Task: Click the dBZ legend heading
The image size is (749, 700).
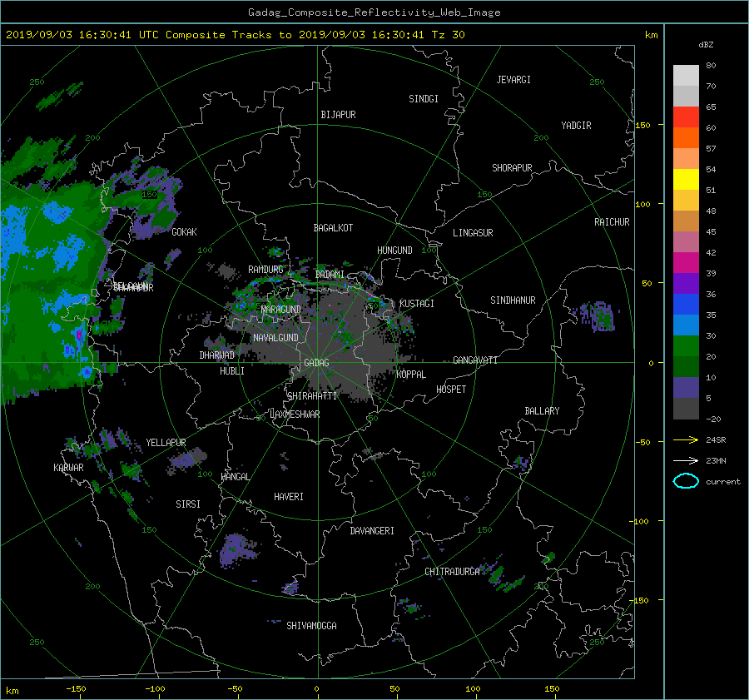Action: (706, 45)
